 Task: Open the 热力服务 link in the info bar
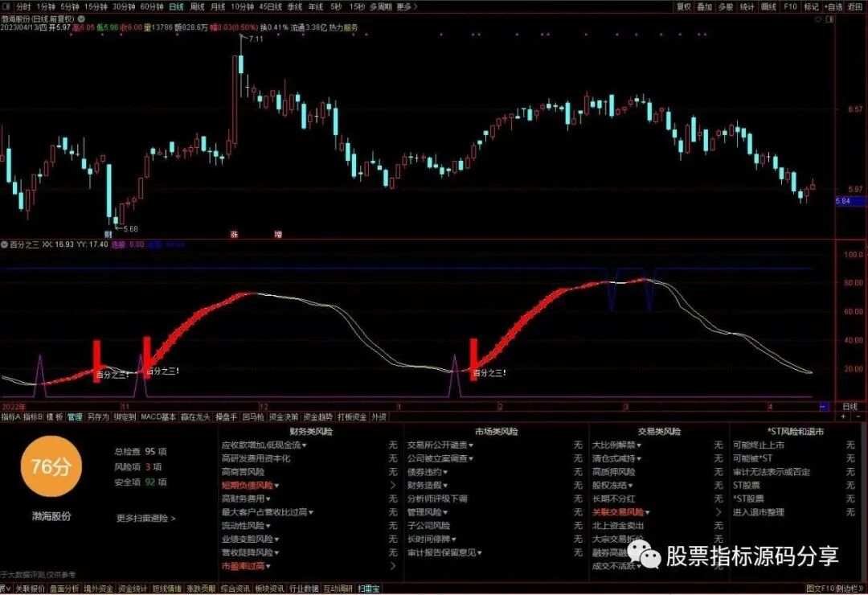[x=343, y=27]
